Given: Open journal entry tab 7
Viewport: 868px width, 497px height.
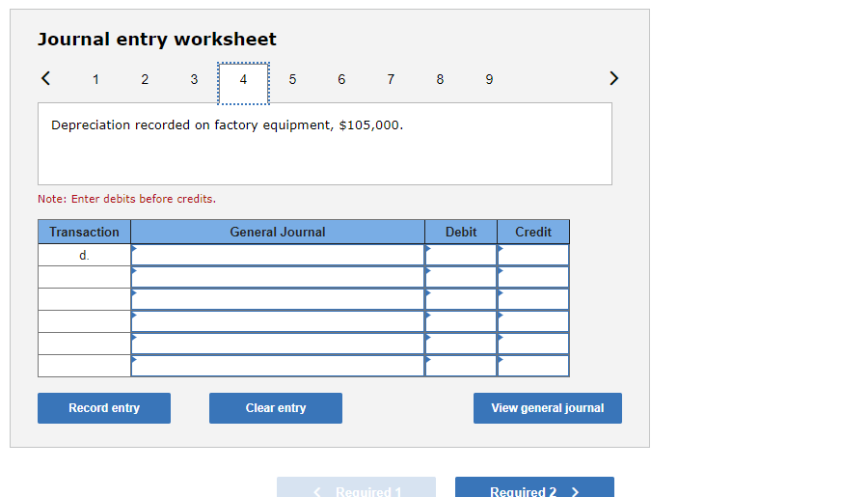Looking at the screenshot, I should (391, 79).
